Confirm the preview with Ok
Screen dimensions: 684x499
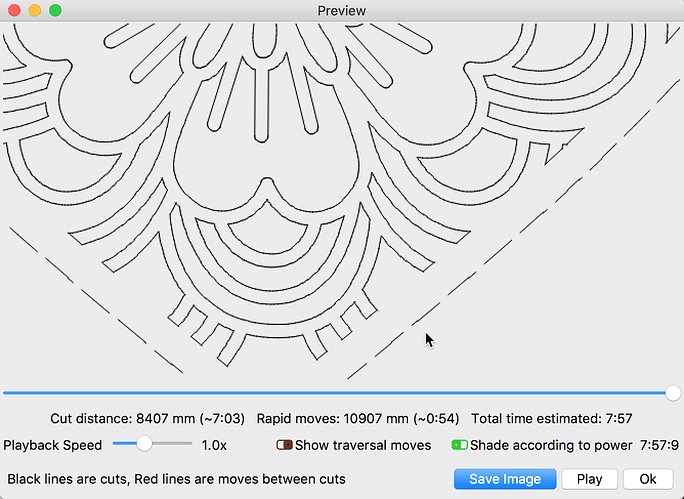click(648, 479)
